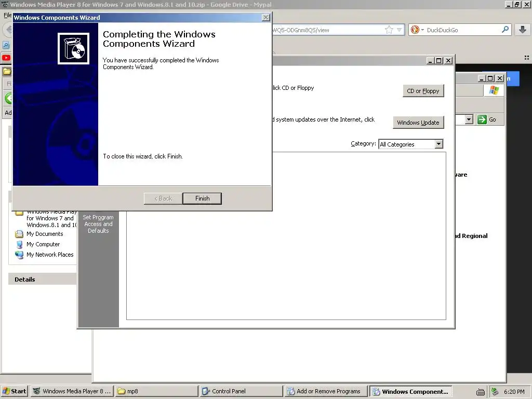Click Finish to close the wizard

[202, 198]
